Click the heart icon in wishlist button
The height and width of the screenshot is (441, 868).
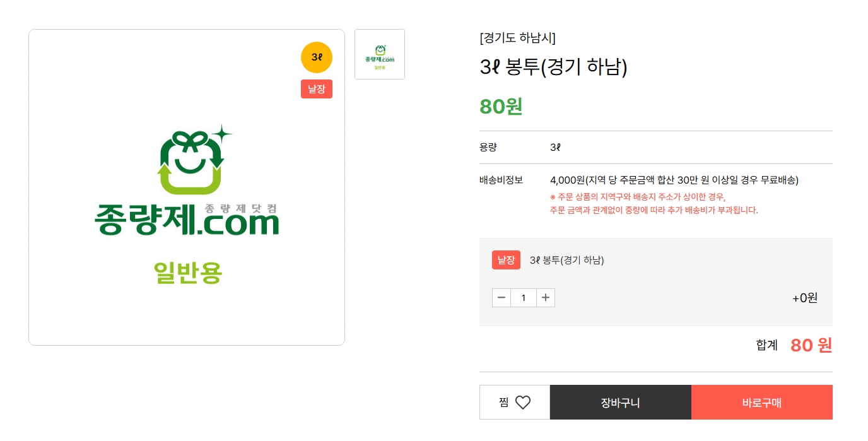tap(523, 403)
